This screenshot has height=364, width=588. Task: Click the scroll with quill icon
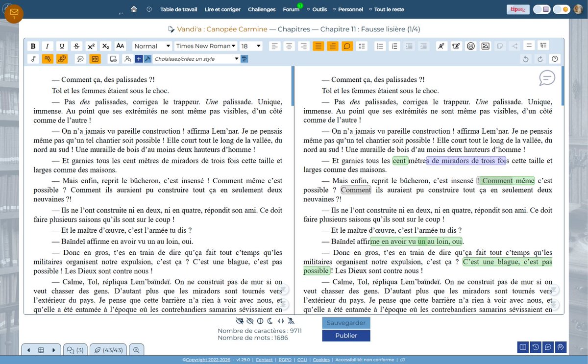[x=456, y=46]
